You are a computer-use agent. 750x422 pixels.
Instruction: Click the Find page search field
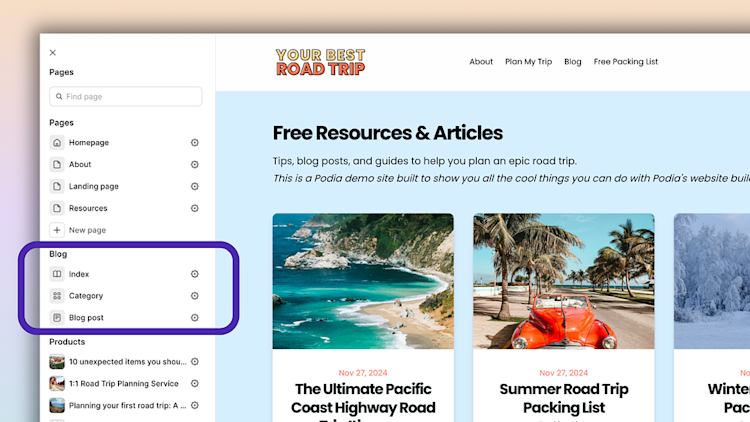pos(125,97)
